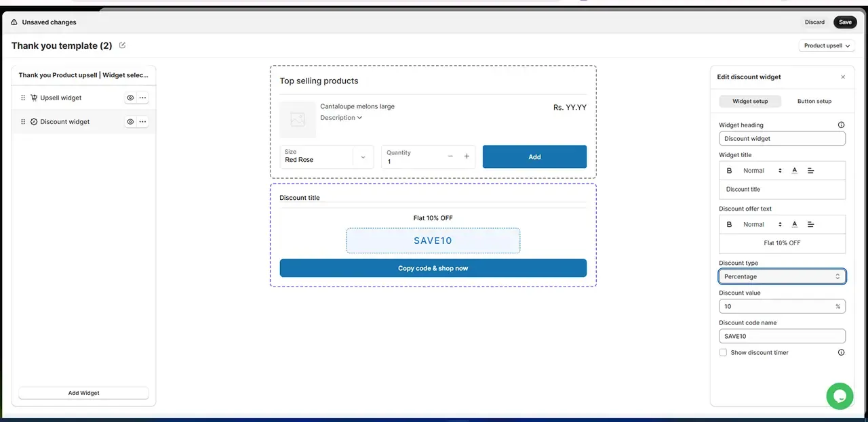This screenshot has width=868, height=422.
Task: Grab the Upsell widget drag handle
Action: 23,98
